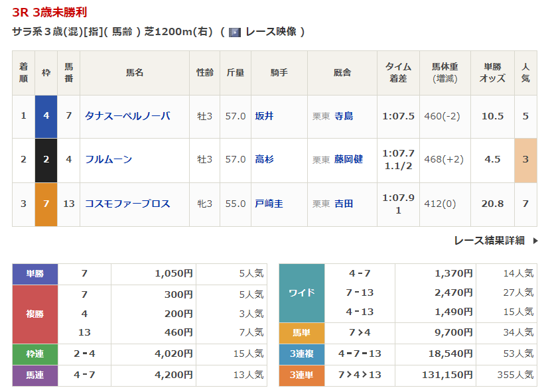Click the blue frame number 4 box
Image resolution: width=548 pixels, height=392 pixels.
click(x=46, y=116)
